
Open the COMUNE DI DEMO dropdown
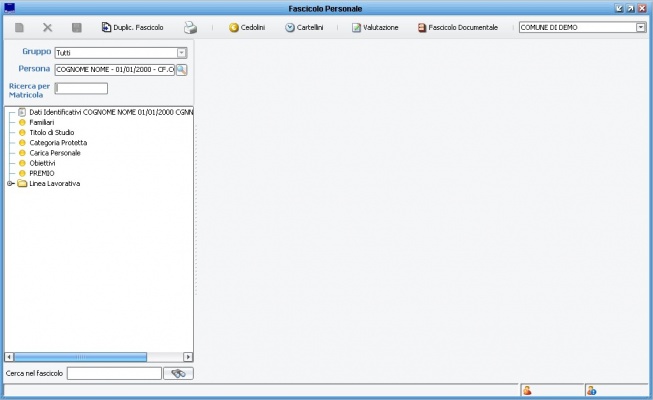[x=641, y=28]
